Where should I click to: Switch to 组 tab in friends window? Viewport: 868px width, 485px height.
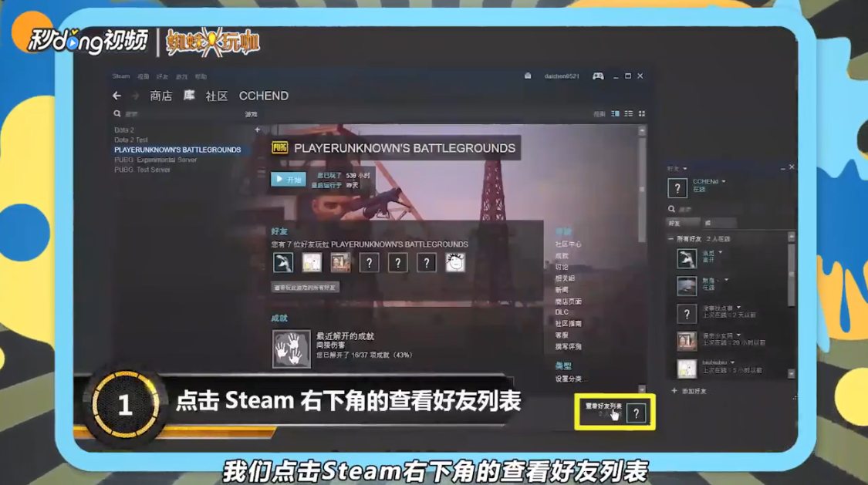click(718, 224)
